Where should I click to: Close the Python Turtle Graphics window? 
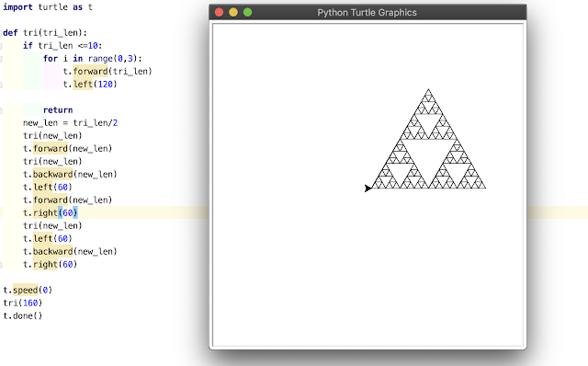click(219, 12)
